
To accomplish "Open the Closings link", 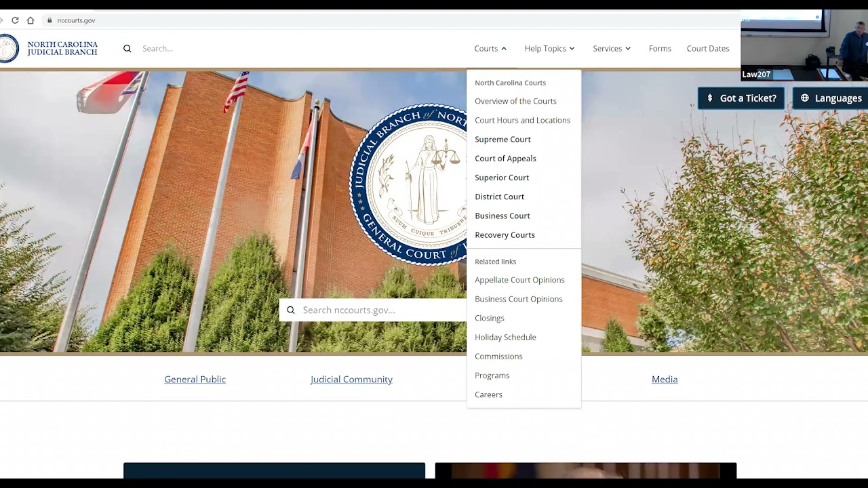I will tap(490, 318).
